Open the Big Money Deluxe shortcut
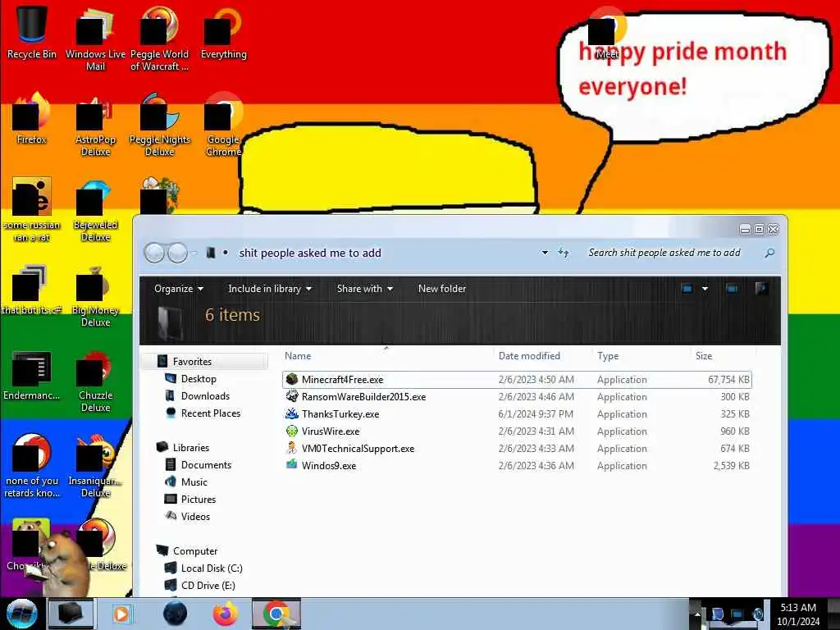 pos(95,295)
